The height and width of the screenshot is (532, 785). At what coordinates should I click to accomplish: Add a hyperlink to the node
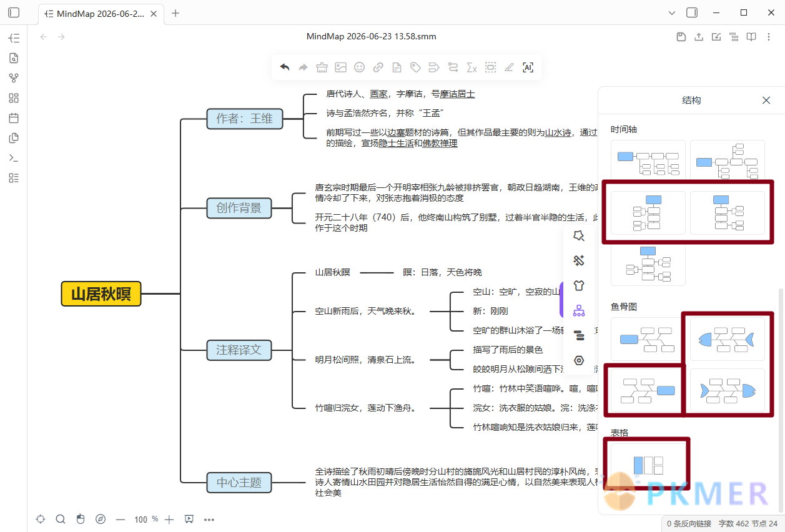tap(378, 67)
